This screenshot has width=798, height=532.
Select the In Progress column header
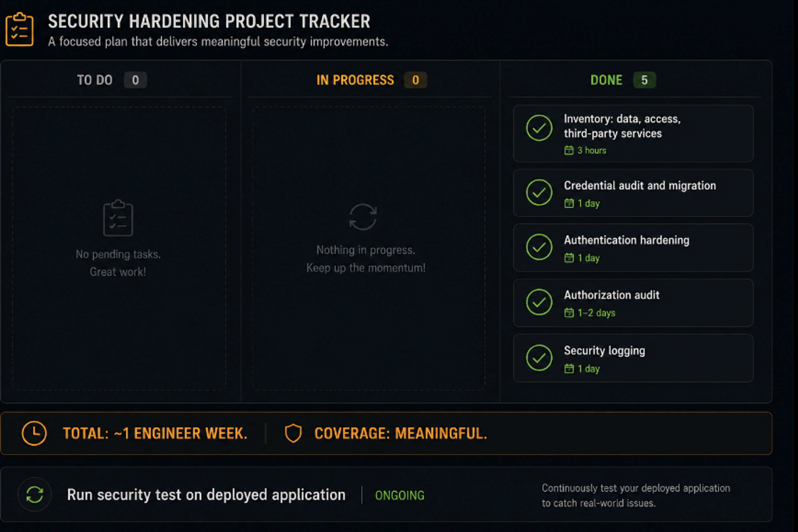click(355, 80)
